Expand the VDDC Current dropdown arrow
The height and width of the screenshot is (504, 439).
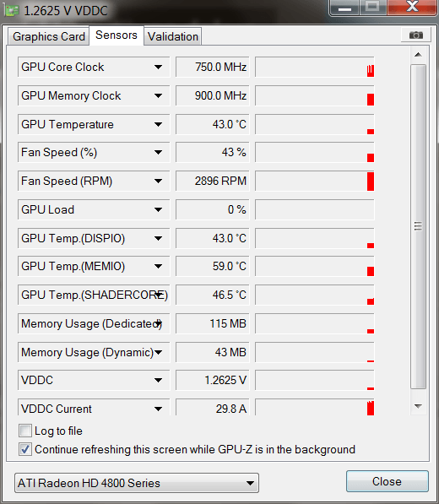pos(158,409)
